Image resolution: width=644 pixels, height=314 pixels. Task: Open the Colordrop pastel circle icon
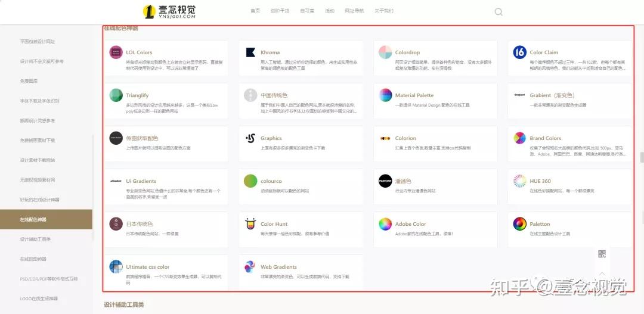tap(385, 52)
